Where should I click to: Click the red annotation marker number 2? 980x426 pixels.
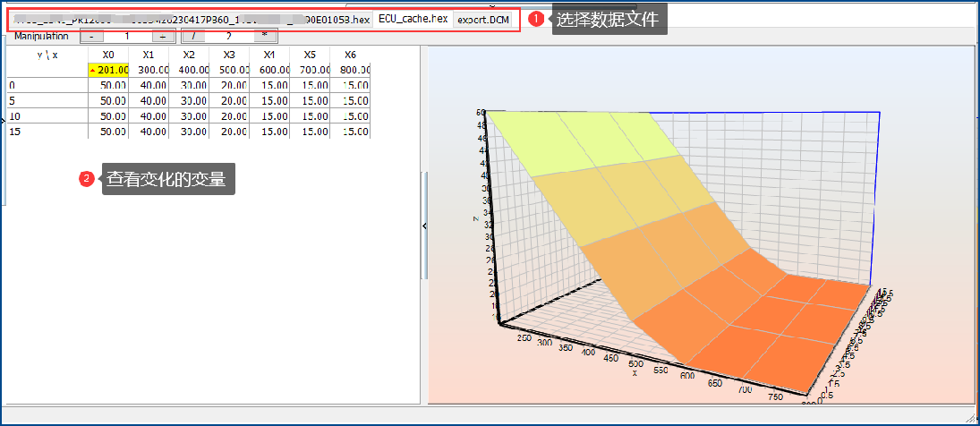(86, 179)
